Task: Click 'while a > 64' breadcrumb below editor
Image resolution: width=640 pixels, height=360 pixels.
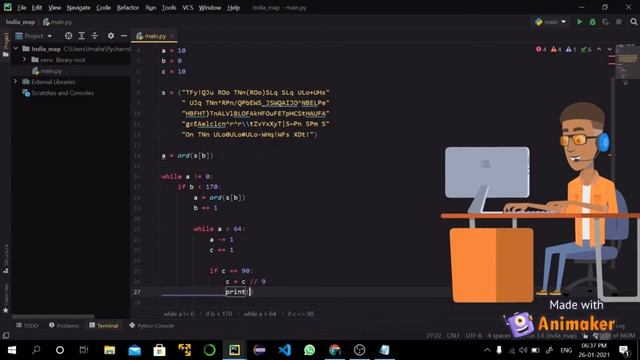Action: click(x=260, y=314)
